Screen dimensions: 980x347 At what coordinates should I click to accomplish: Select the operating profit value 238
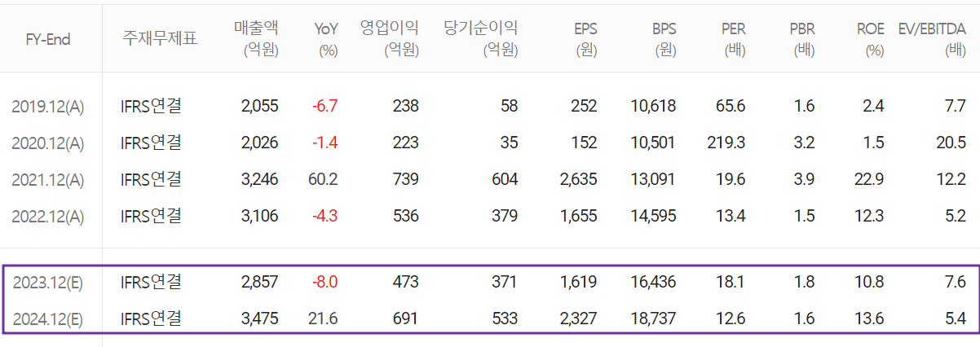tap(406, 106)
